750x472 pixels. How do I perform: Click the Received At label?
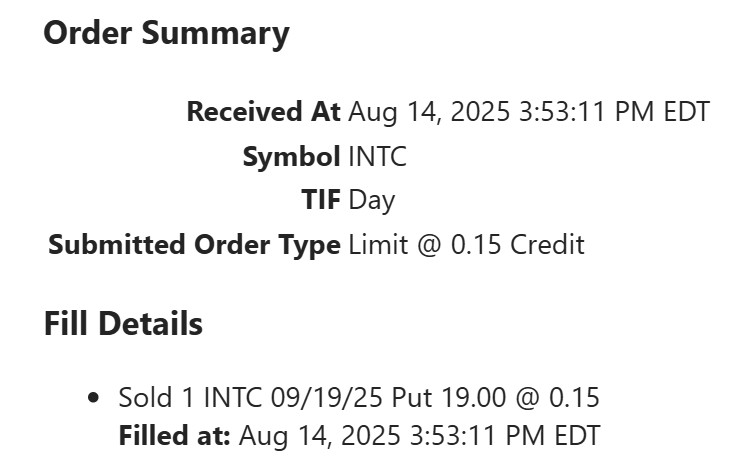[x=264, y=111]
